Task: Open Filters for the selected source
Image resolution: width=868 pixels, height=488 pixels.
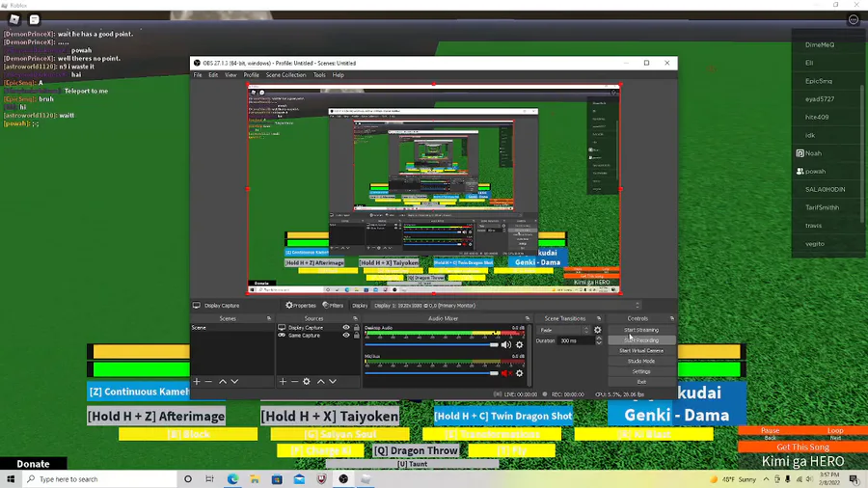Action: 334,306
